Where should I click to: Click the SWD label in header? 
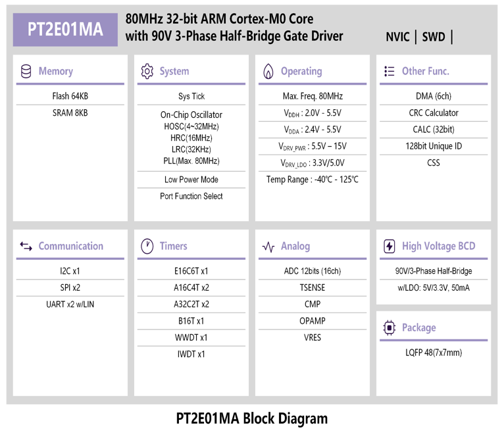434,37
